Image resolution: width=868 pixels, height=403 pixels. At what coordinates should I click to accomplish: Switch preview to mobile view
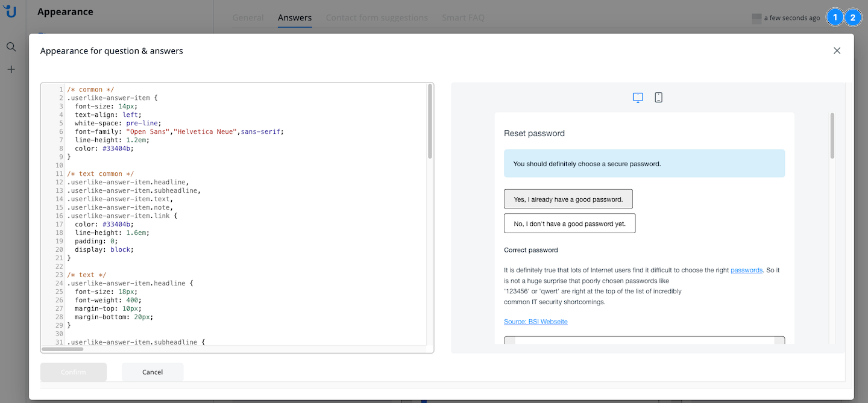[658, 98]
